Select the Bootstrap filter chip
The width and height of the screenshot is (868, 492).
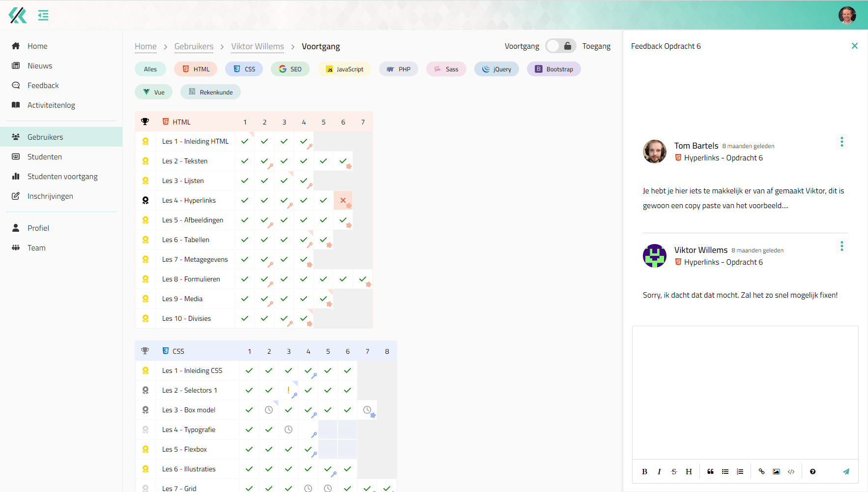pos(554,69)
